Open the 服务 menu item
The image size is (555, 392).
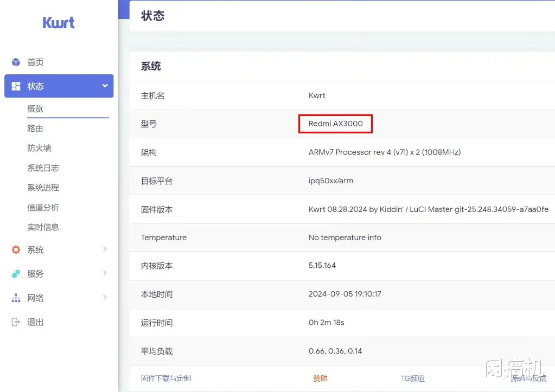coord(35,274)
